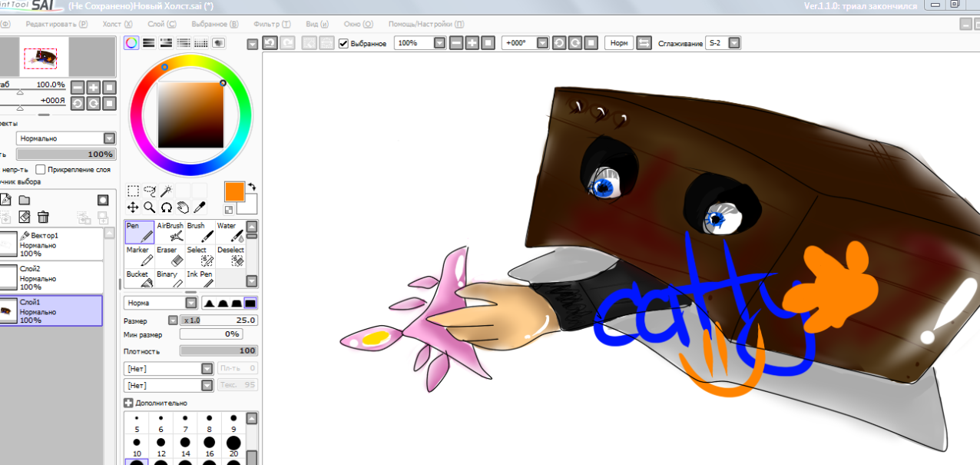Select the Слой2 layer

51,277
